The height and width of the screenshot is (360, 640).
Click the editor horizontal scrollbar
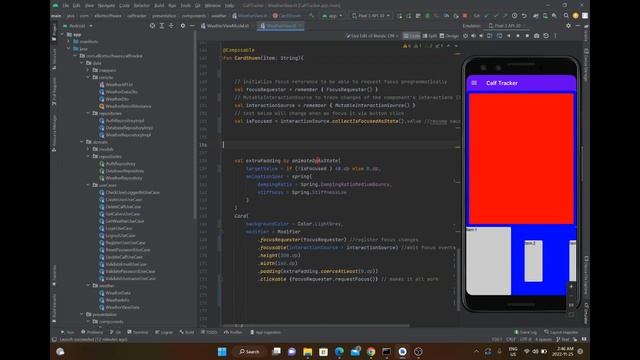316,326
